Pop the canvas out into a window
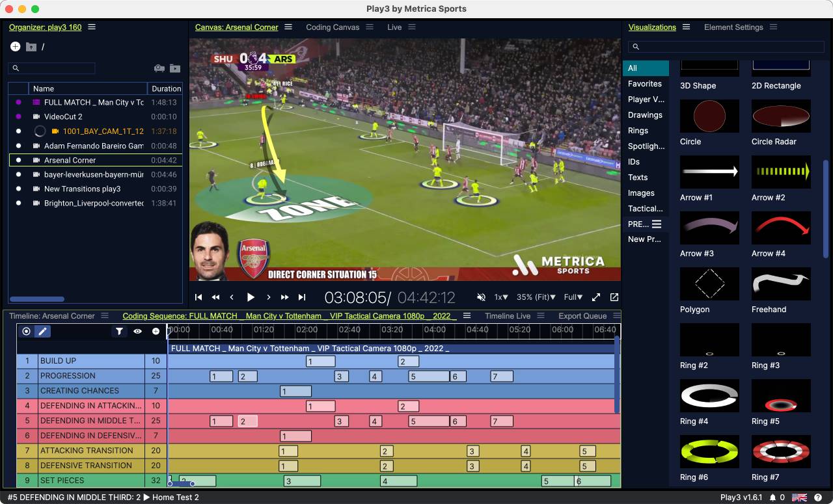This screenshot has width=833, height=504. (x=614, y=297)
